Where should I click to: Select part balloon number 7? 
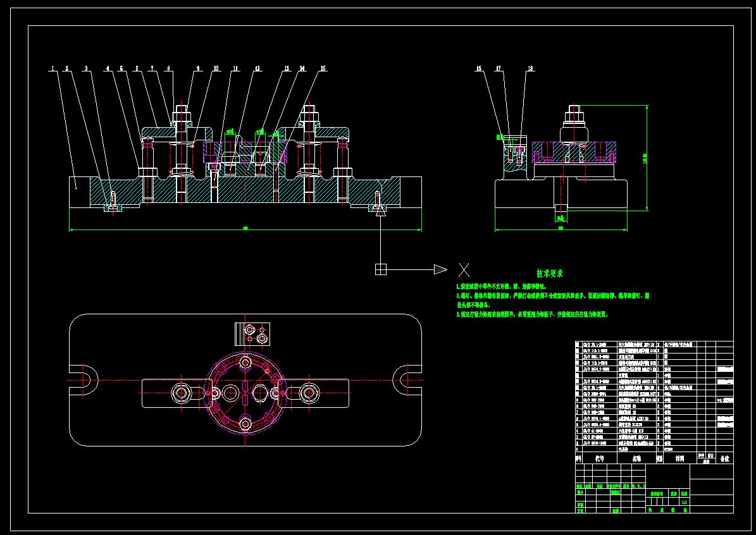click(x=152, y=68)
